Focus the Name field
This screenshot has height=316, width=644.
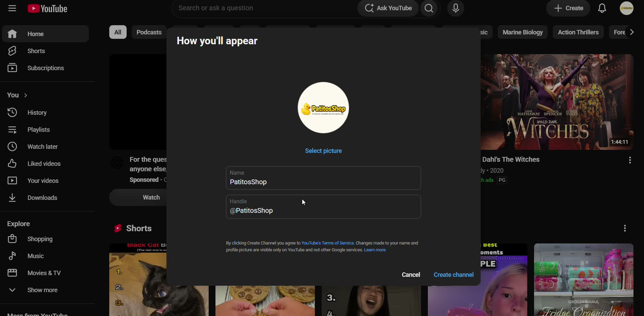[323, 178]
